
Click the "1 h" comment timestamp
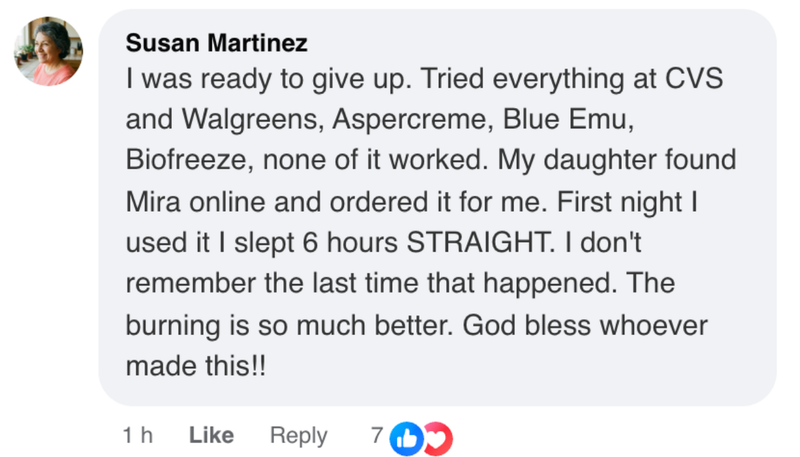[137, 435]
